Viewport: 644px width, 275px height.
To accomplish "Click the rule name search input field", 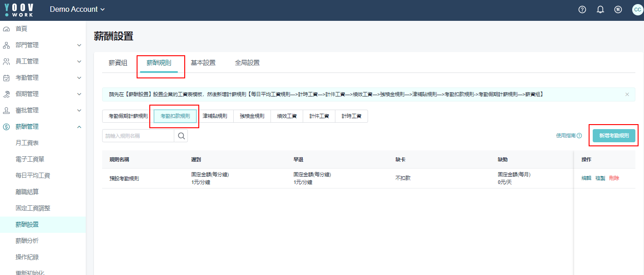I will click(138, 135).
